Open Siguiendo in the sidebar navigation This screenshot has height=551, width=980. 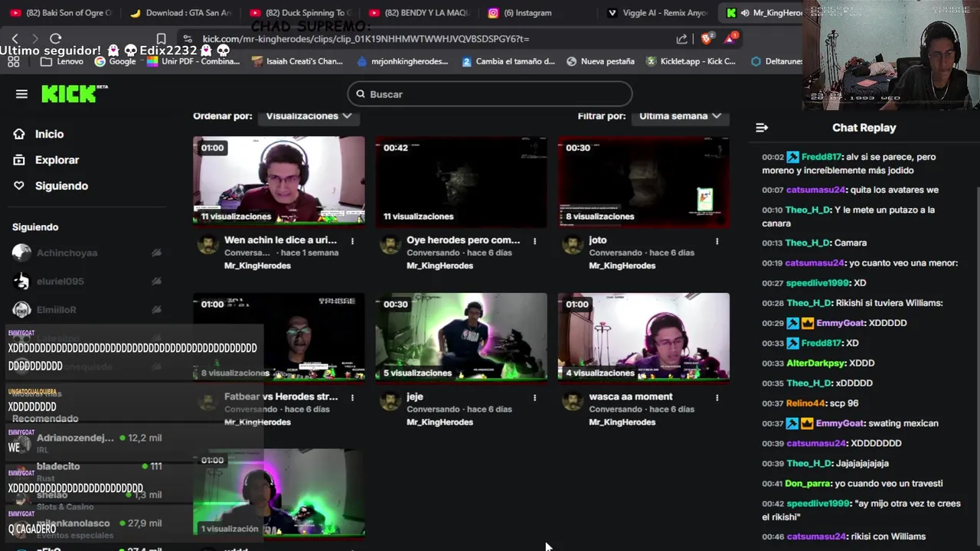pos(61,186)
